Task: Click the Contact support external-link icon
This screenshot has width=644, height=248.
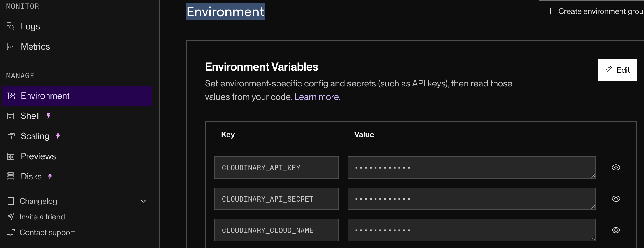Action: pos(10,232)
